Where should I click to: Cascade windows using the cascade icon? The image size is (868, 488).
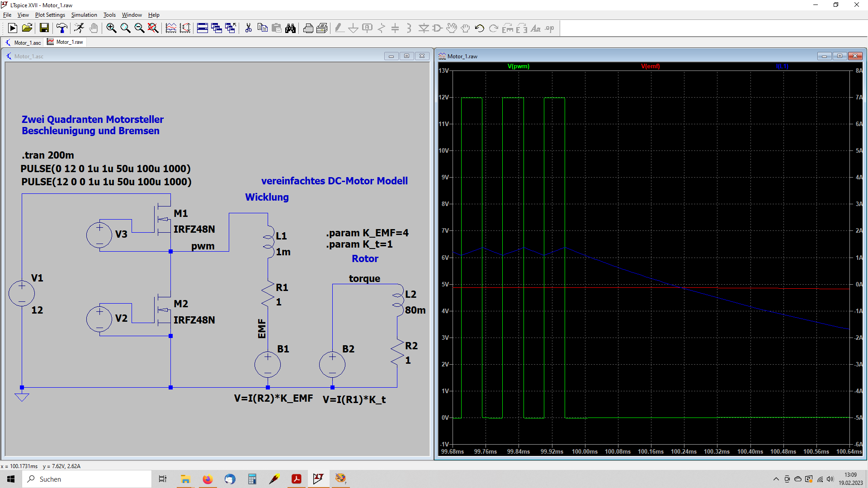(217, 28)
